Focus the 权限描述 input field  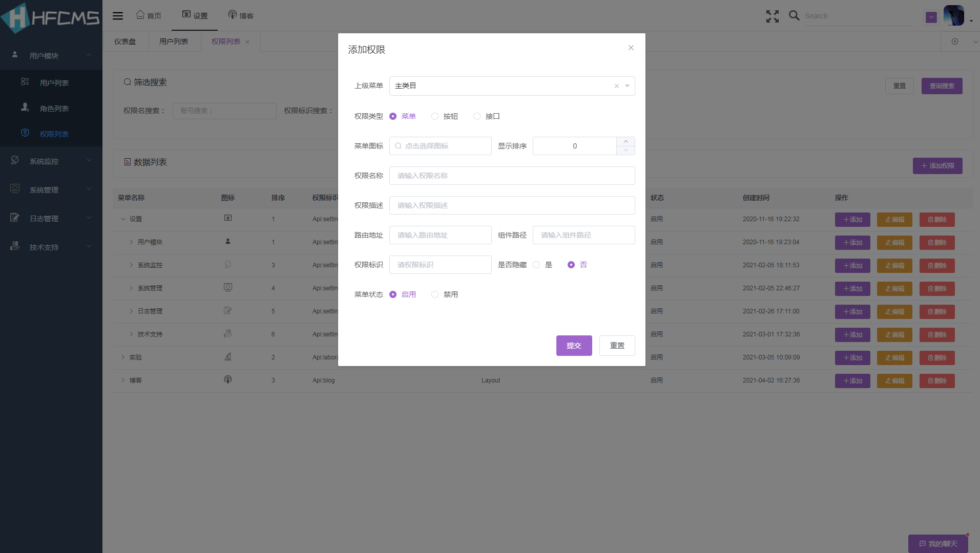[512, 205]
